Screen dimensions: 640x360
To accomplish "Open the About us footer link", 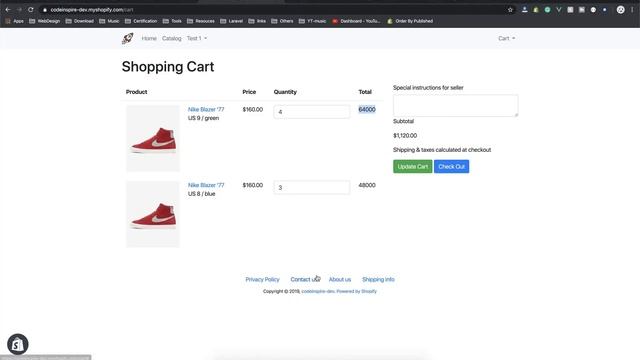I will click(x=340, y=280).
